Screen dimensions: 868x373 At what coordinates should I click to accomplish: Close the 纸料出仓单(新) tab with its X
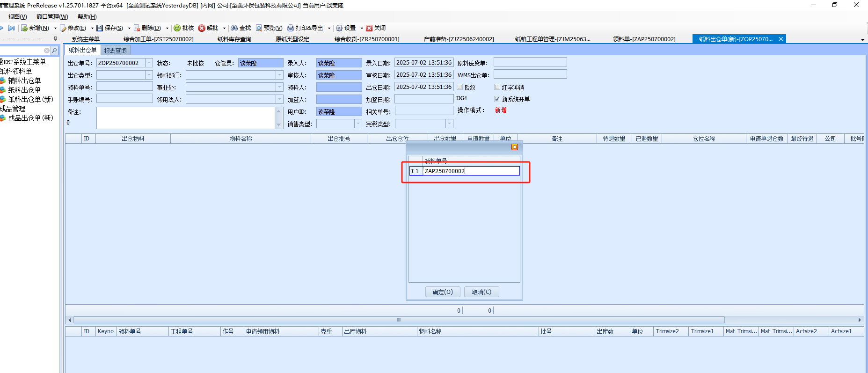[781, 39]
